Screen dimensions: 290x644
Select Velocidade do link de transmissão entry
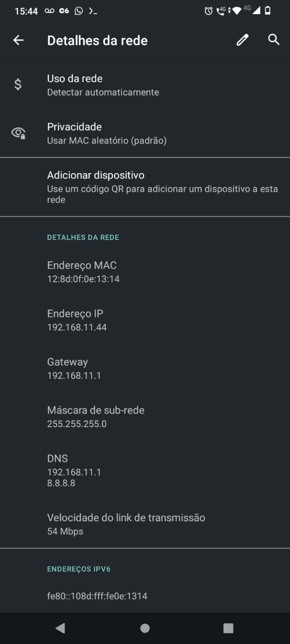click(145, 524)
